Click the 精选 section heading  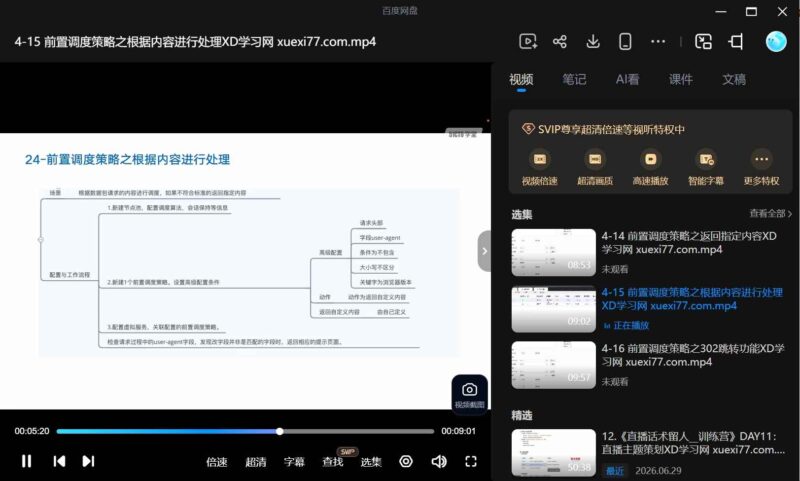[522, 415]
